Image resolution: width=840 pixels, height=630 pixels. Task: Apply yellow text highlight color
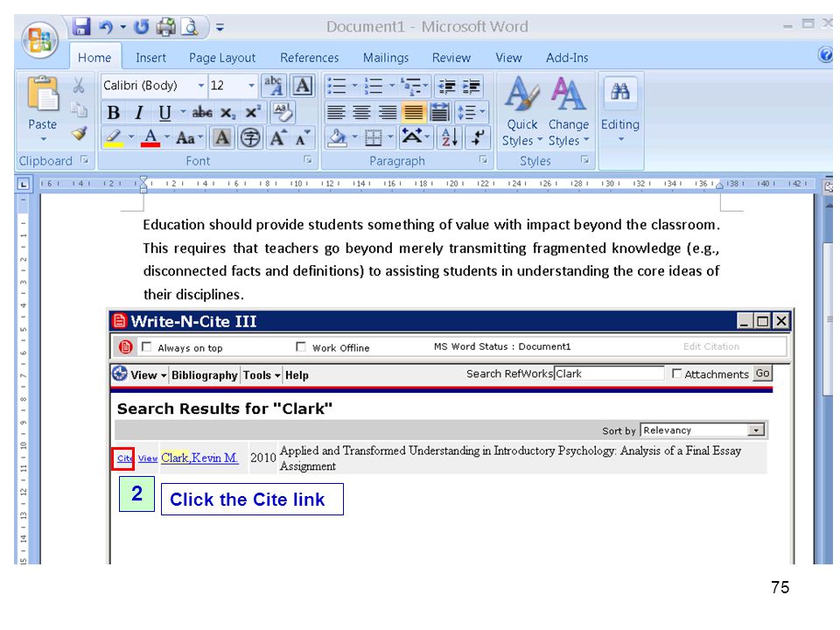[x=114, y=138]
